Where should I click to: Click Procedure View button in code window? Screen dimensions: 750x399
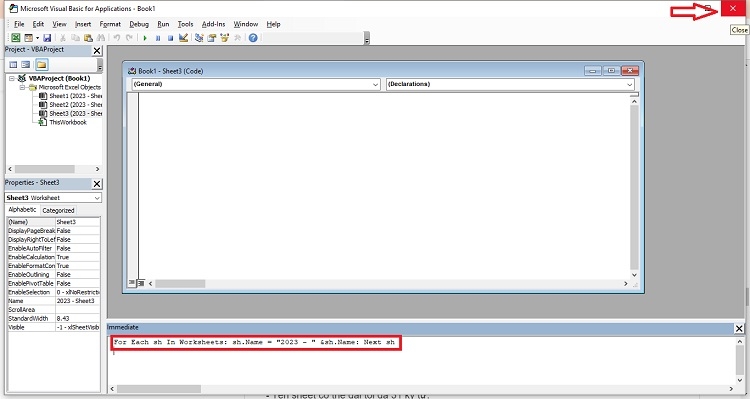132,283
